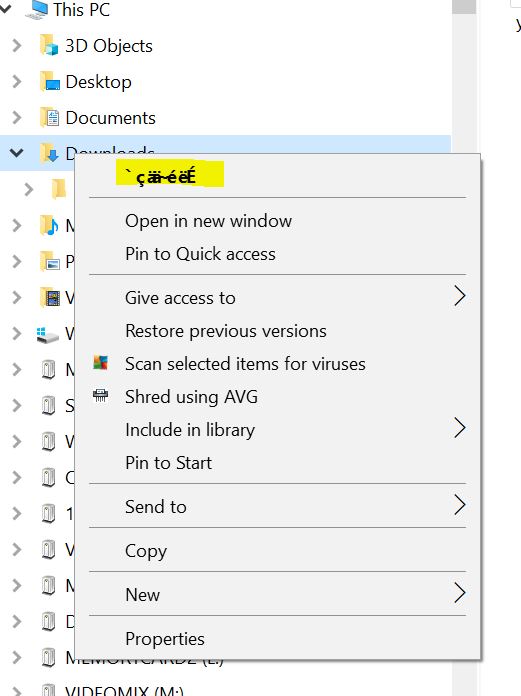The width and height of the screenshot is (521, 696).
Task: Expand the subfolder under Downloads
Action: tap(29, 190)
